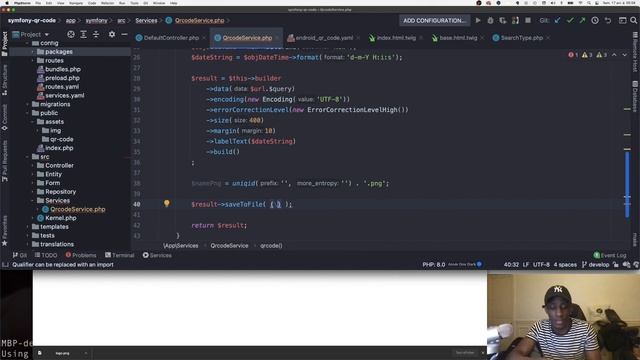640x360 pixels.
Task: Click PHP: 8.0 language level
Action: click(x=433, y=265)
